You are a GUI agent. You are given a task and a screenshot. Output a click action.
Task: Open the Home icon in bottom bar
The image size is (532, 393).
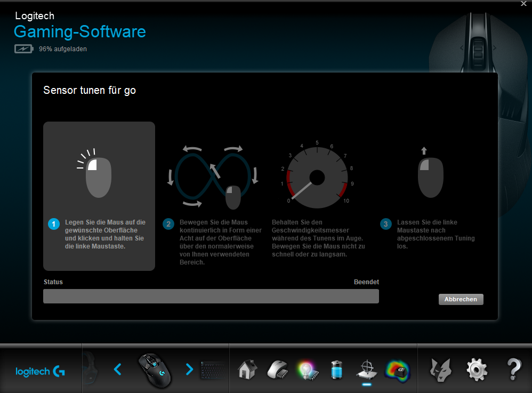[x=247, y=369]
